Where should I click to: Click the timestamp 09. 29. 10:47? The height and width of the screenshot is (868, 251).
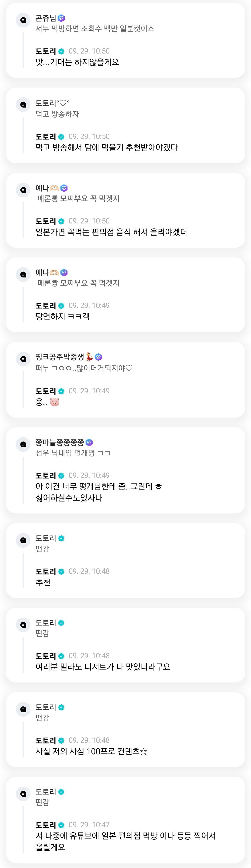pos(89,824)
